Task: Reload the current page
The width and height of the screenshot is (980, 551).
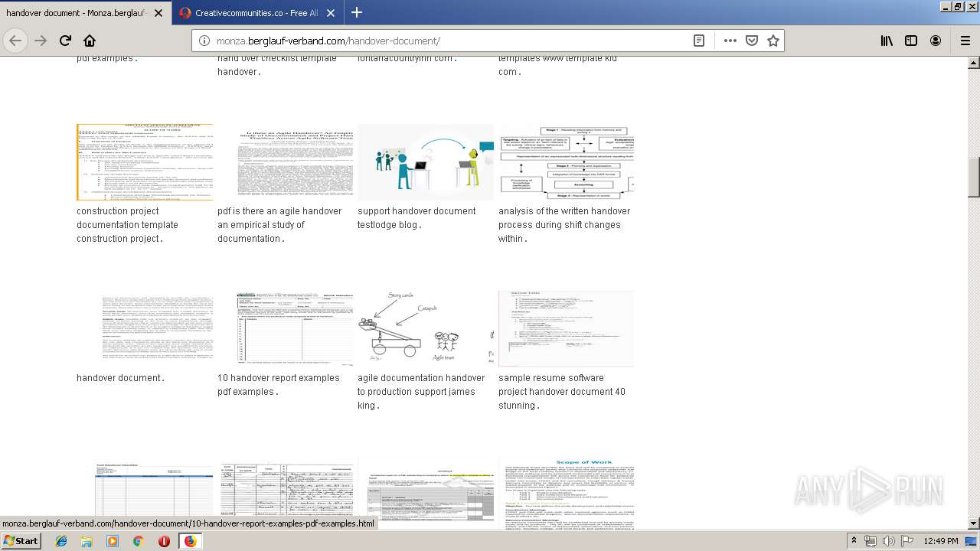Action: 65,41
